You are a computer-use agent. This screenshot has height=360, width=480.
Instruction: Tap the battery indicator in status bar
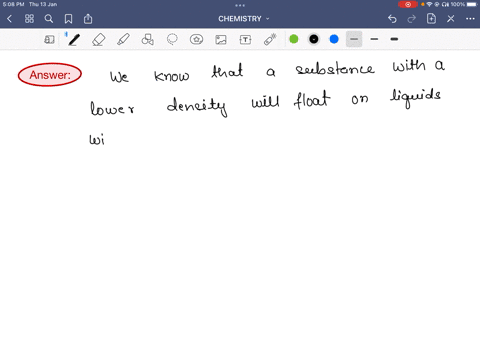472,4
